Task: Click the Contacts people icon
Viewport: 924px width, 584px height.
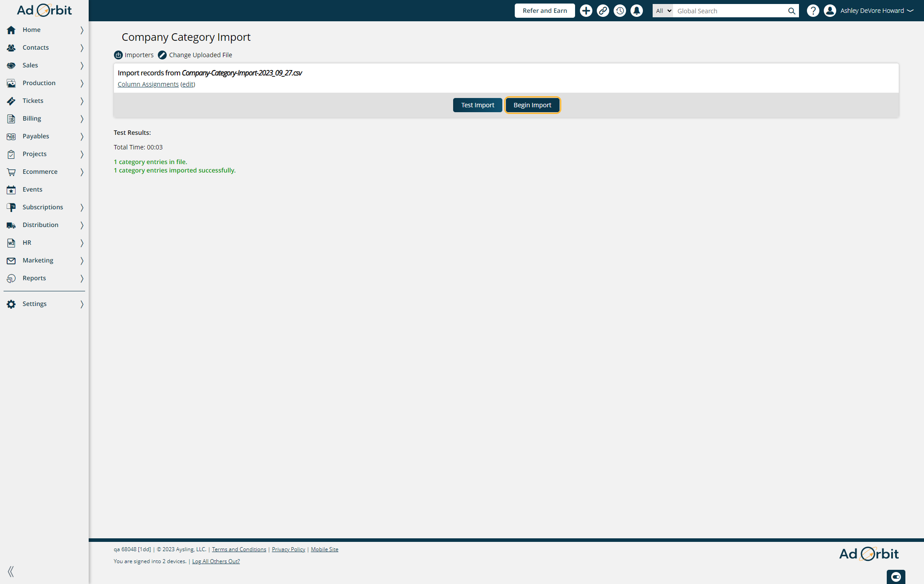Action: [11, 48]
